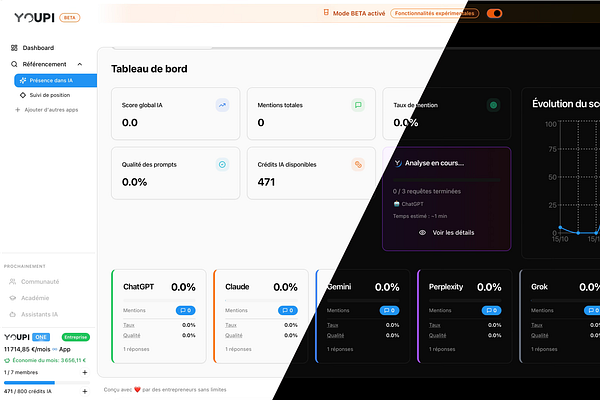This screenshot has height=400, width=600.
Task: Click the Référencement search icon
Action: point(14,64)
